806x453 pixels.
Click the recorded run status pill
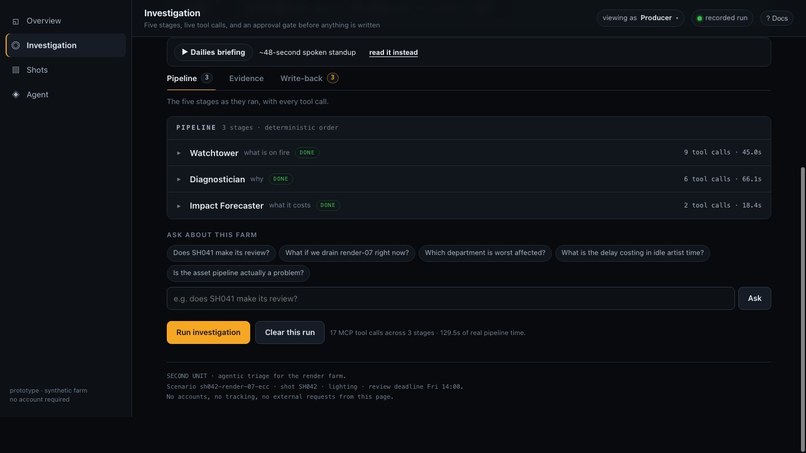point(722,18)
